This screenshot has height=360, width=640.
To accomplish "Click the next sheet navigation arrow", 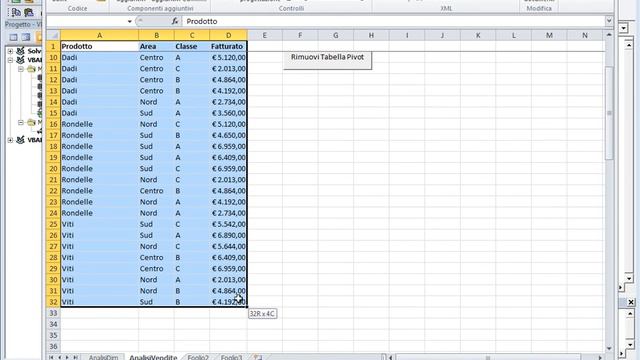I will tap(67, 358).
